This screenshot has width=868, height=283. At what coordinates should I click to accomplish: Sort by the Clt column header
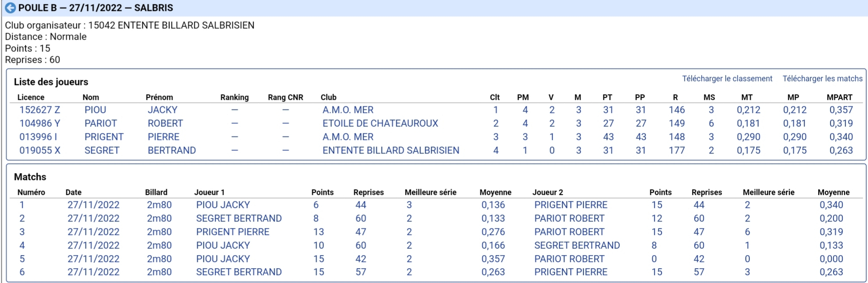coord(495,97)
